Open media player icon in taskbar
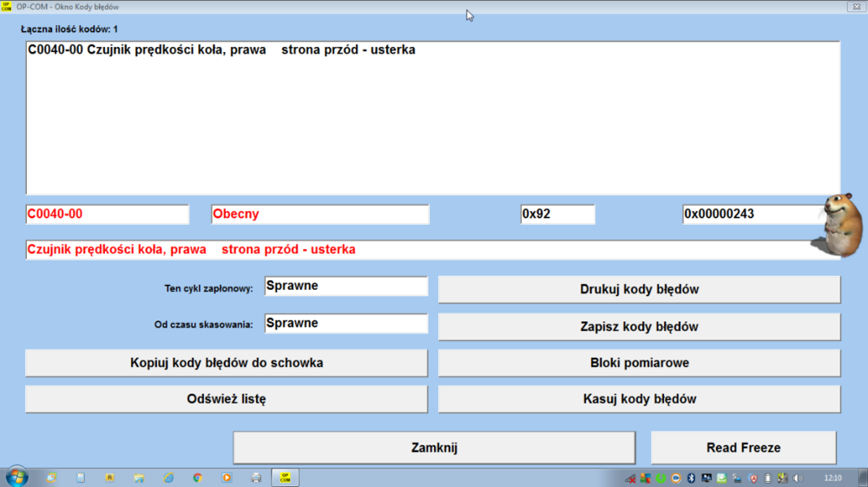 coord(227,477)
